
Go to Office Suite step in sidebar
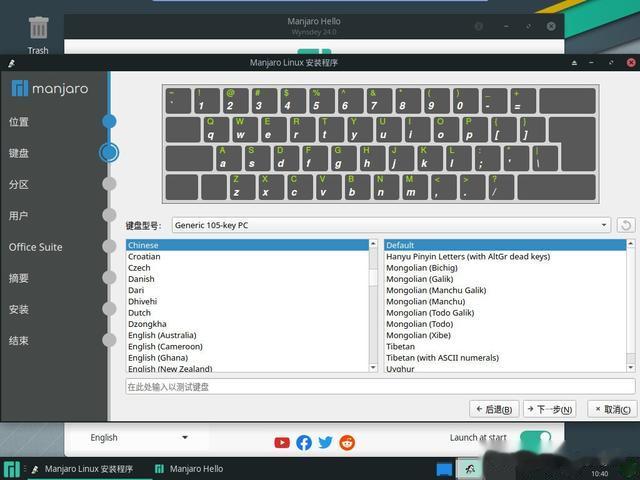coord(36,247)
